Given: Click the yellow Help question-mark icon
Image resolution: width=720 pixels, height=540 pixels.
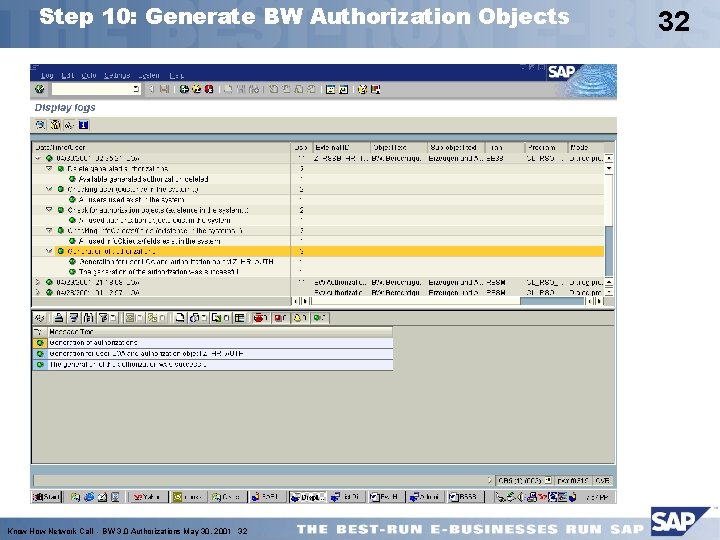Looking at the screenshot, I should point(362,89).
